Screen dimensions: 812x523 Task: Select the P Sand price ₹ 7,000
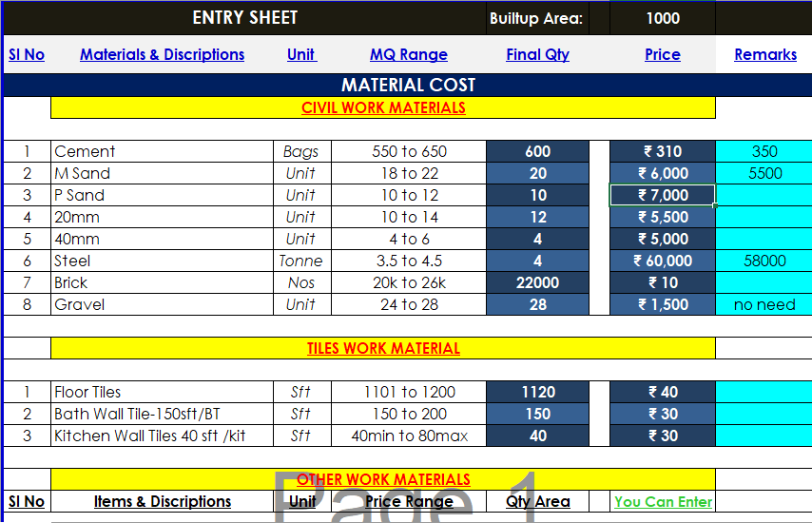tap(663, 195)
